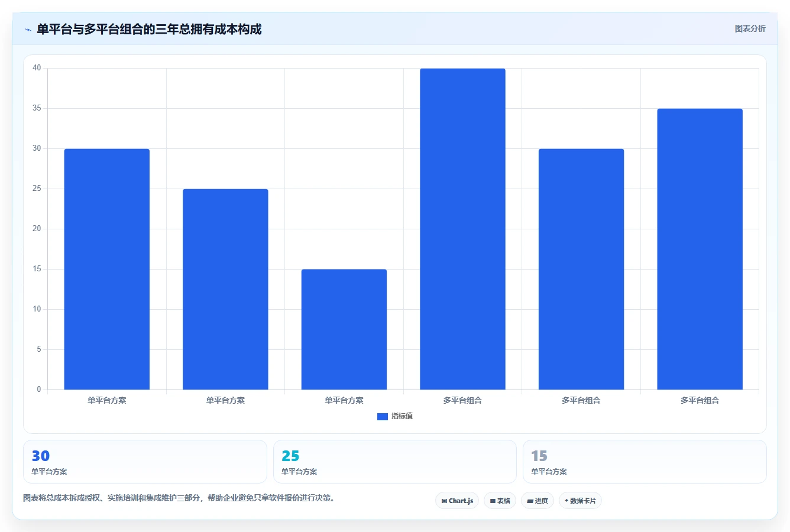790x532 pixels.
Task: Open the stat card showing 15
Action: [x=645, y=462]
